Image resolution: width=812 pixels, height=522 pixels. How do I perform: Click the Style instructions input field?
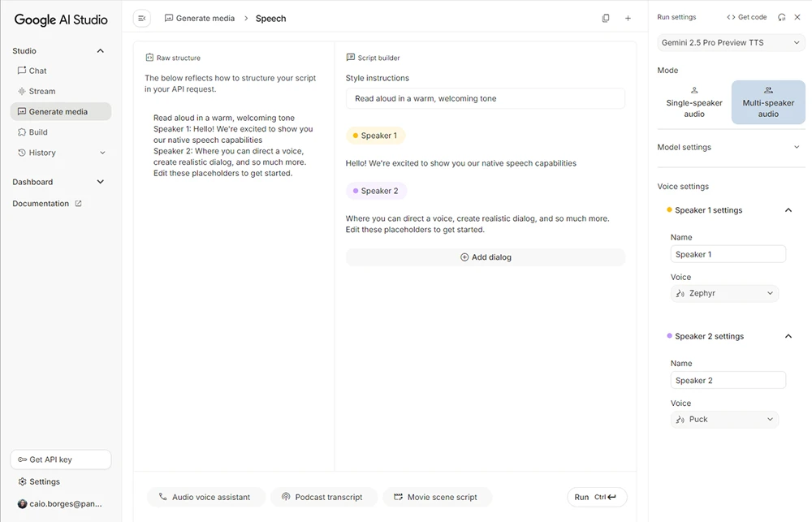[x=486, y=98]
